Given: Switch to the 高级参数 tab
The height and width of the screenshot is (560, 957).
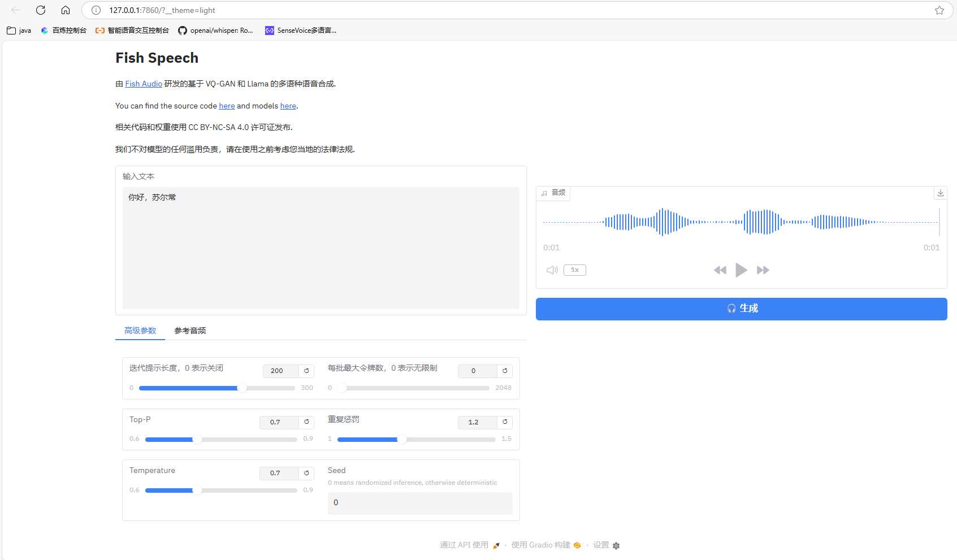Looking at the screenshot, I should tap(140, 331).
